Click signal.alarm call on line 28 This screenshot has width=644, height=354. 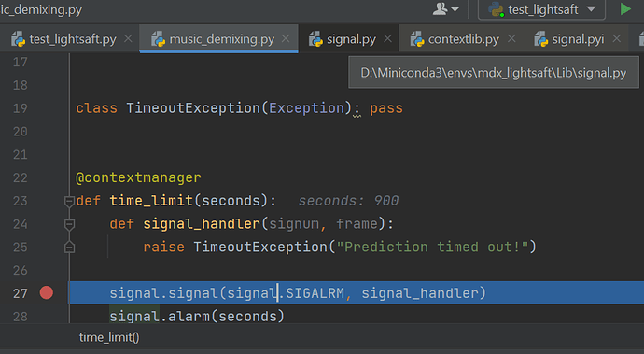[197, 317]
